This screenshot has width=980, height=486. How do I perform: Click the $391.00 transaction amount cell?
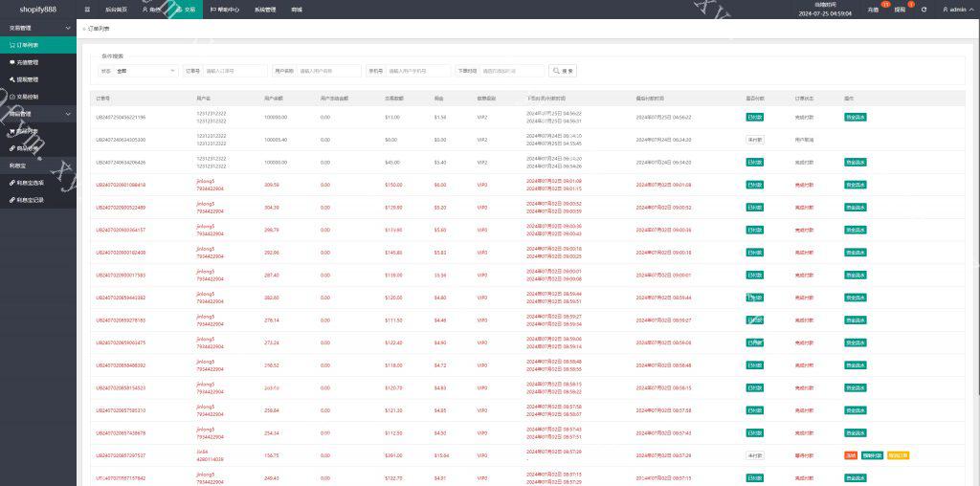pos(393,455)
